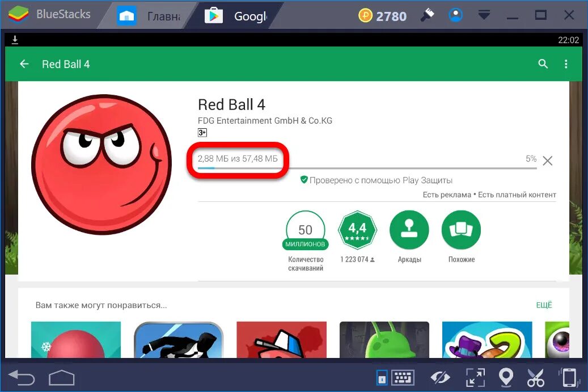Open the FDG Entertainment GmbH & Co.KG developer link

pos(265,121)
